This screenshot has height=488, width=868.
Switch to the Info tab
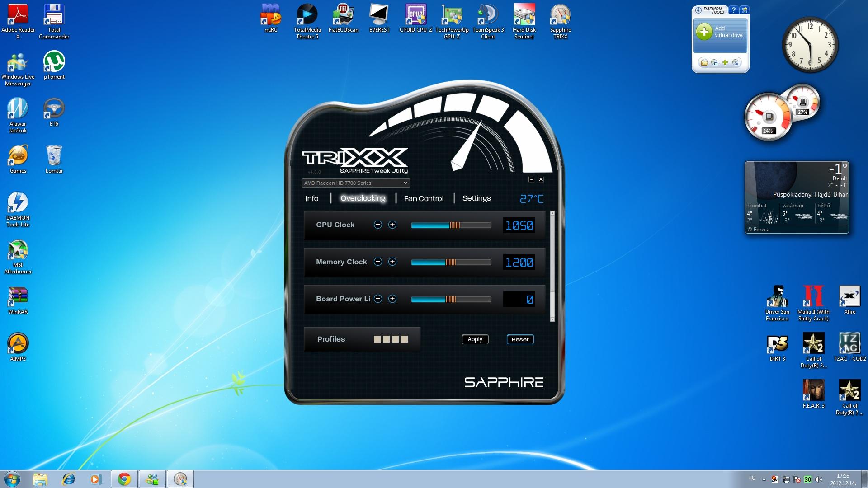[x=311, y=198]
